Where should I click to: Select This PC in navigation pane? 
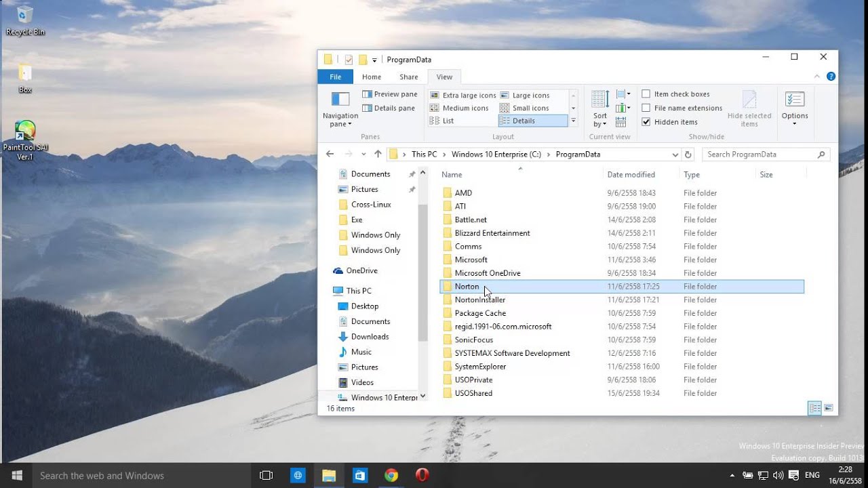point(359,291)
